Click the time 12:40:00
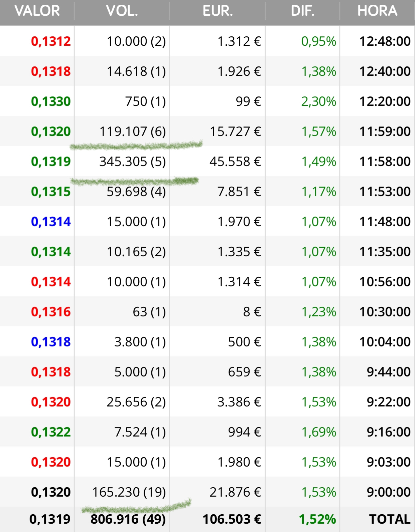 [385, 71]
